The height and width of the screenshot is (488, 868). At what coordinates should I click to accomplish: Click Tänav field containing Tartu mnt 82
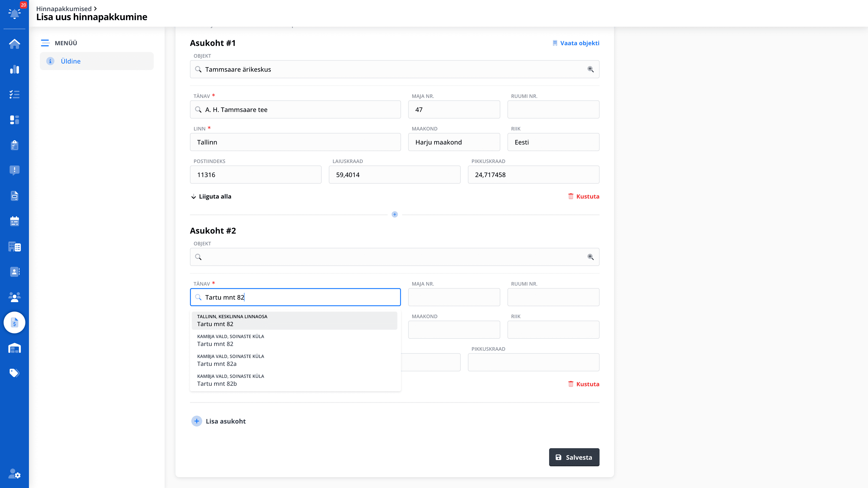point(296,297)
